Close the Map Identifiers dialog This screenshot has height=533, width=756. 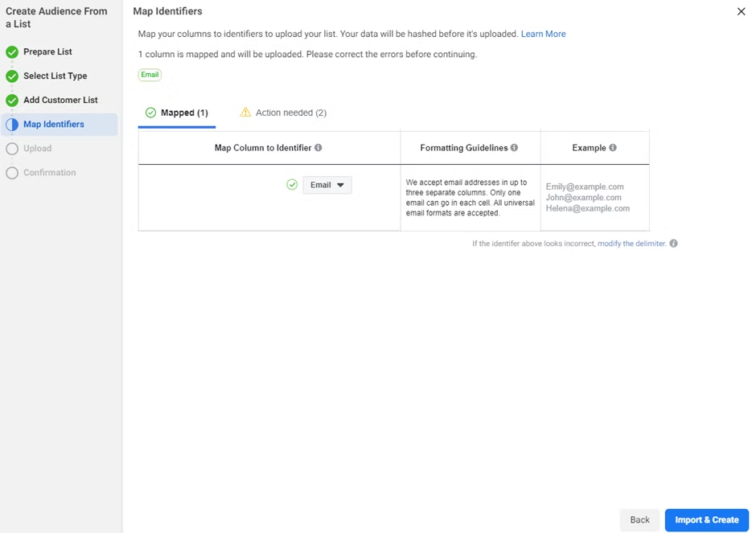tap(741, 11)
